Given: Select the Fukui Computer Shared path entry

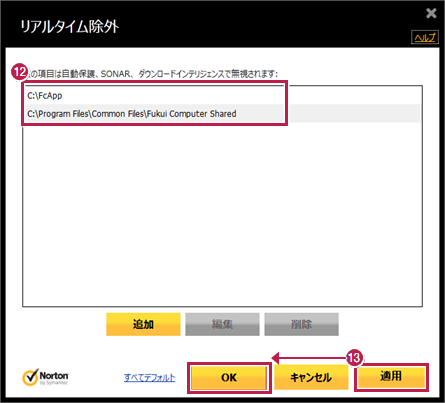Looking at the screenshot, I should click(x=222, y=114).
